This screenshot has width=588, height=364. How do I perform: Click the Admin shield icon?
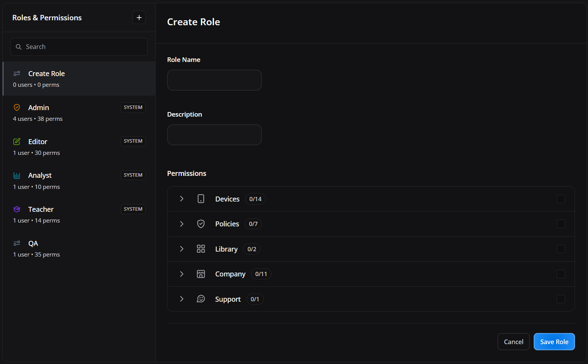17,107
